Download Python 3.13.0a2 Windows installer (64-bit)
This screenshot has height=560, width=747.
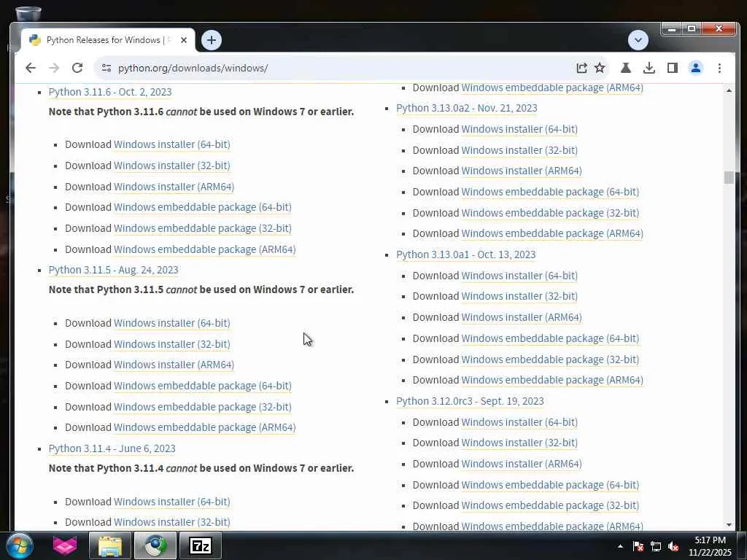coord(519,130)
